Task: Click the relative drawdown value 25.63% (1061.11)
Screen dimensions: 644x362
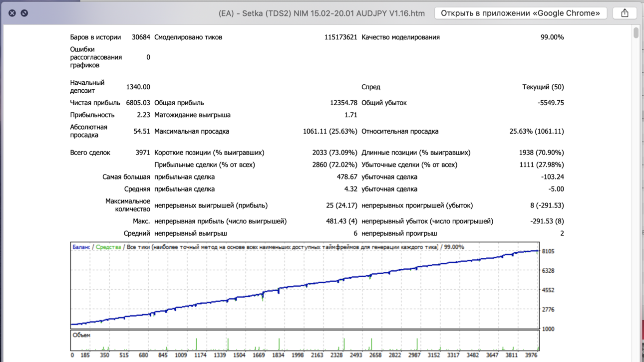Action: (x=537, y=131)
